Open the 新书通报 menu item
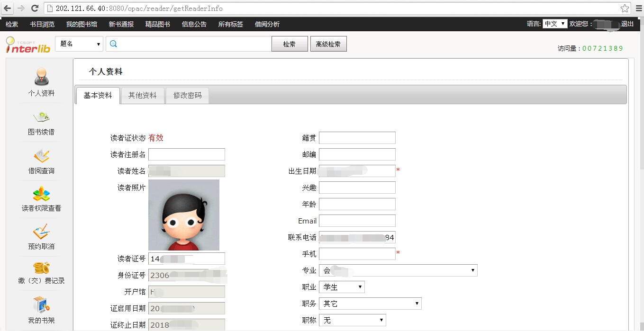Viewport: 644px width, 331px height. pos(121,24)
